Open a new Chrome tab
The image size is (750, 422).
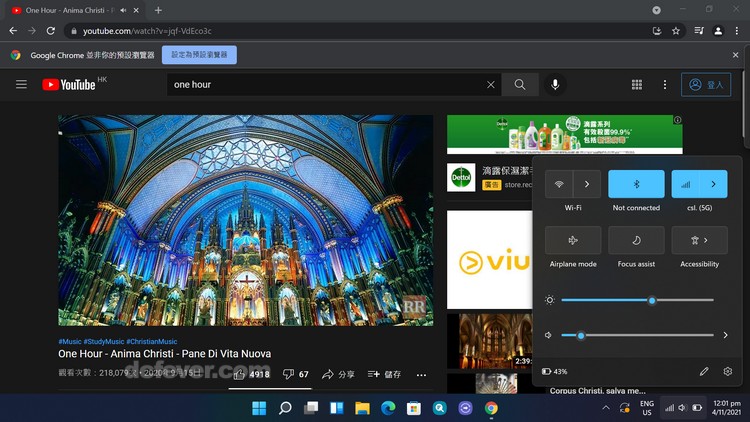(x=158, y=10)
